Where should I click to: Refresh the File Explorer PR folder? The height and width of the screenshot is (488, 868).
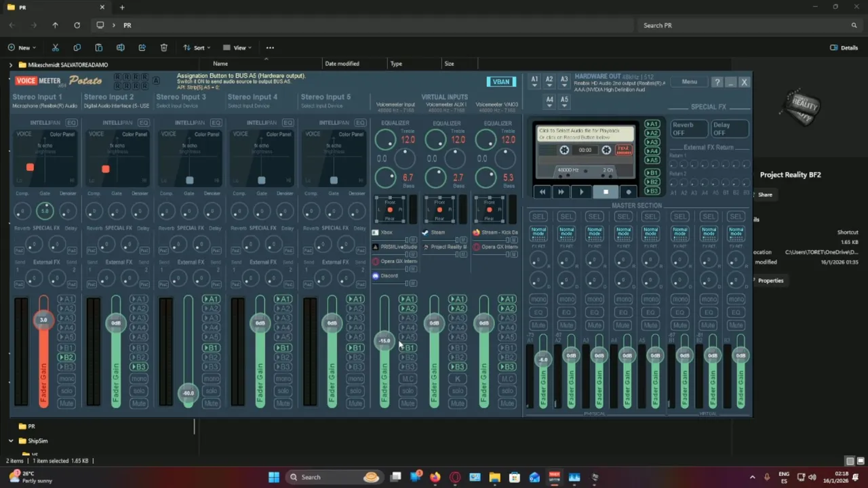coord(77,25)
